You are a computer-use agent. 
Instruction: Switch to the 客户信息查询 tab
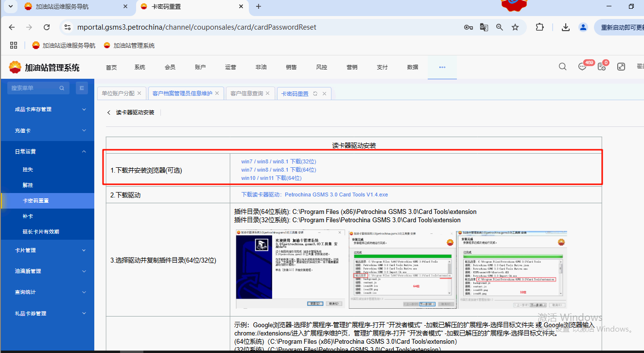click(x=246, y=93)
